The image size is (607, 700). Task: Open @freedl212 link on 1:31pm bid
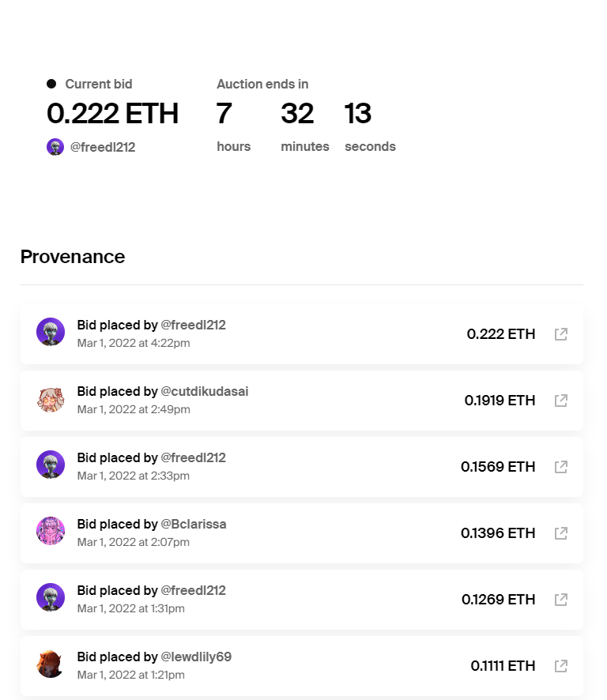coord(194,591)
